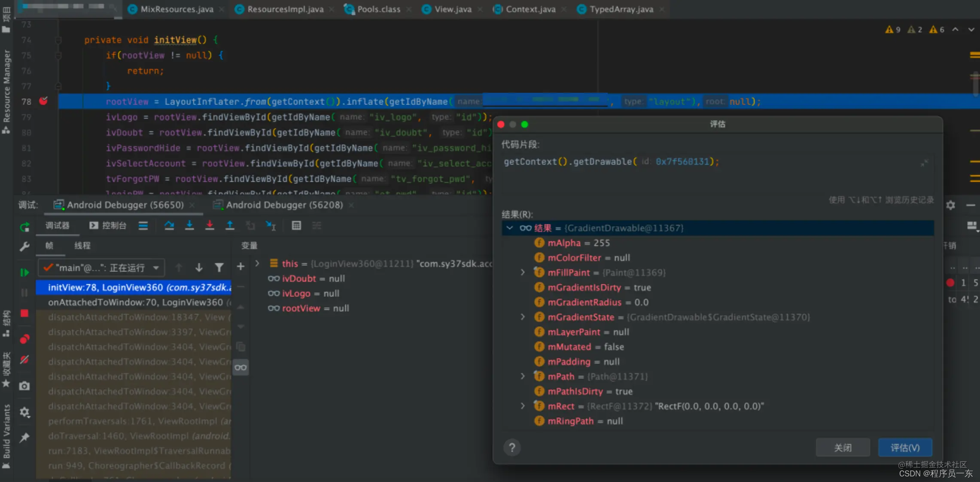Click the 评估(V) evaluate button

tap(905, 448)
